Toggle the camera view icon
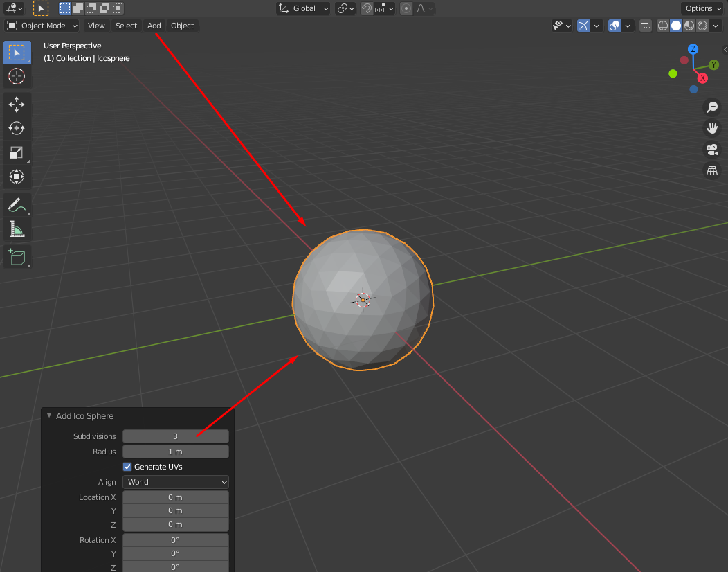Image resolution: width=728 pixels, height=572 pixels. point(712,150)
